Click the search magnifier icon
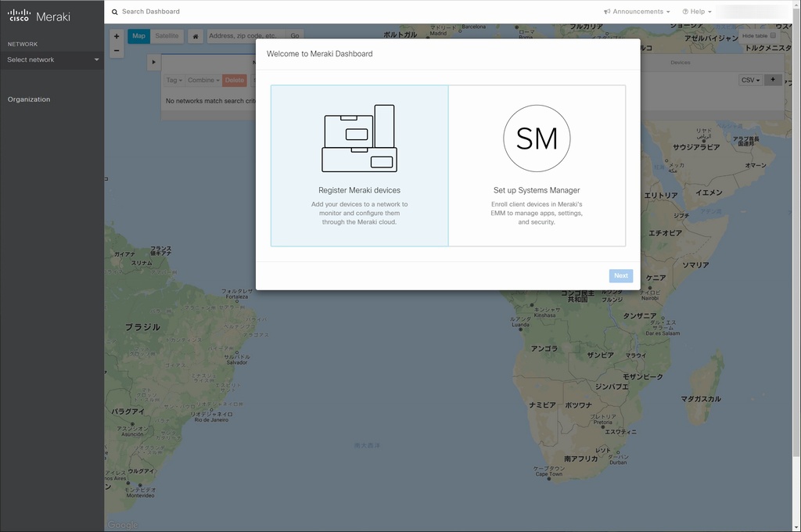 click(114, 12)
